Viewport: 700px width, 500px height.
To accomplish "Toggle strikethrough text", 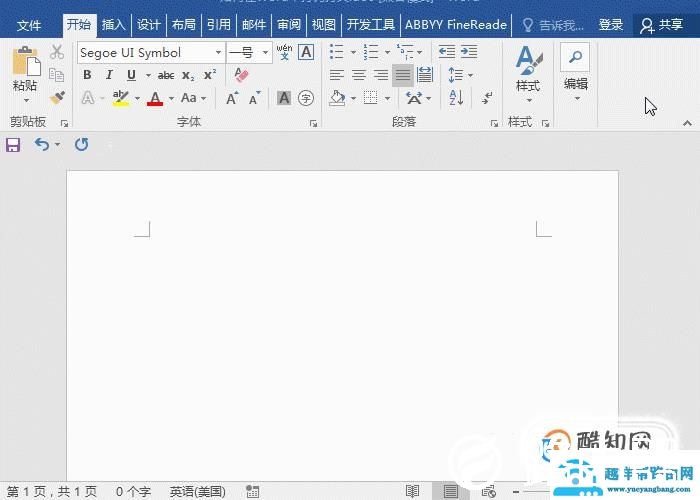I will click(166, 75).
